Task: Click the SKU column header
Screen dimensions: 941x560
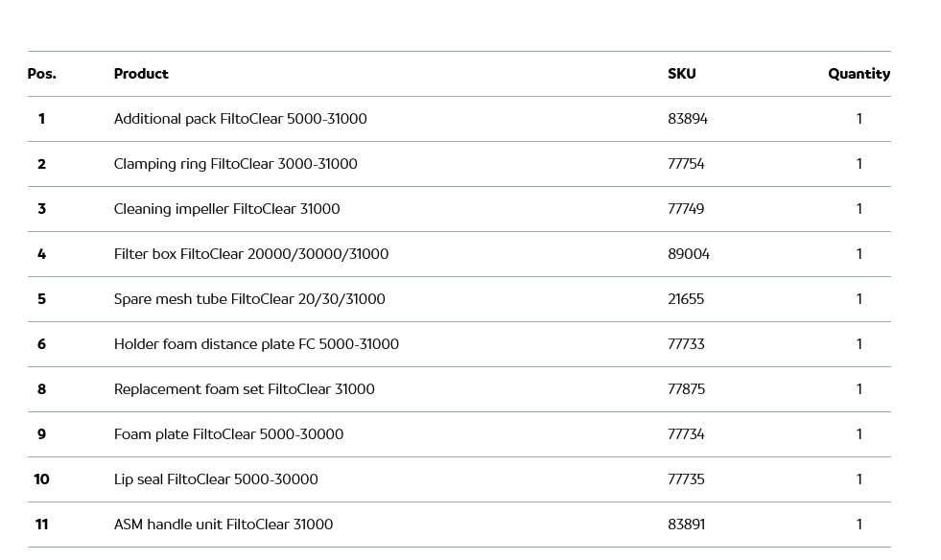Action: click(x=681, y=74)
